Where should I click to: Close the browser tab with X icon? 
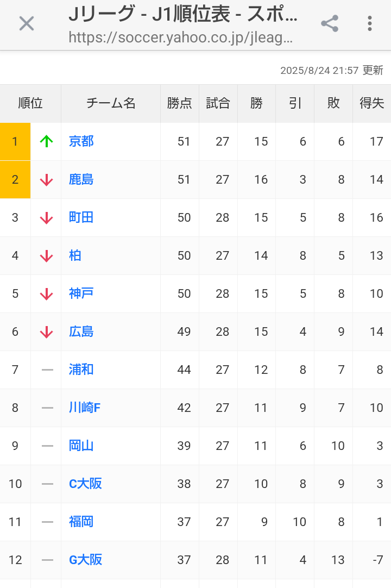(x=26, y=23)
